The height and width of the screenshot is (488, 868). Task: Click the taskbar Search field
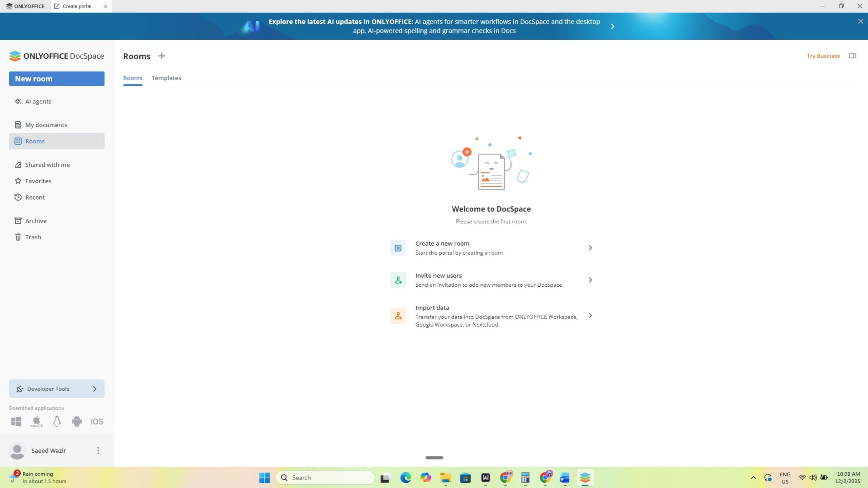(x=325, y=477)
